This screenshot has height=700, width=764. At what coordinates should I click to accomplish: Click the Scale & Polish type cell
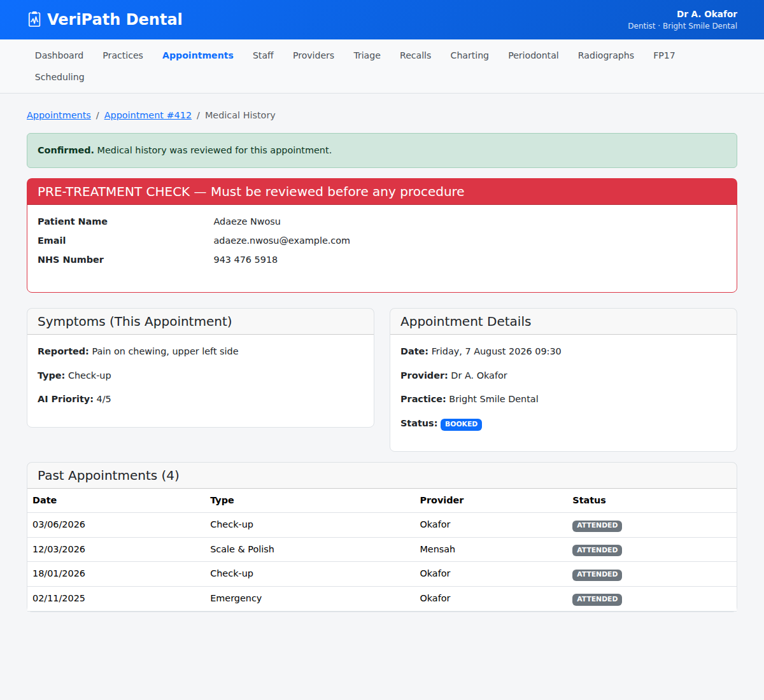[x=242, y=549]
